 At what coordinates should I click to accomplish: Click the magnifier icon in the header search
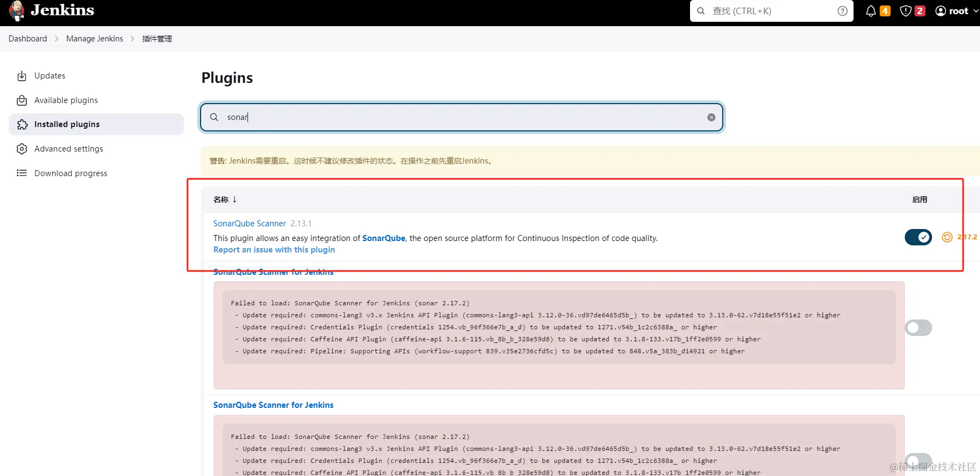[x=701, y=11]
